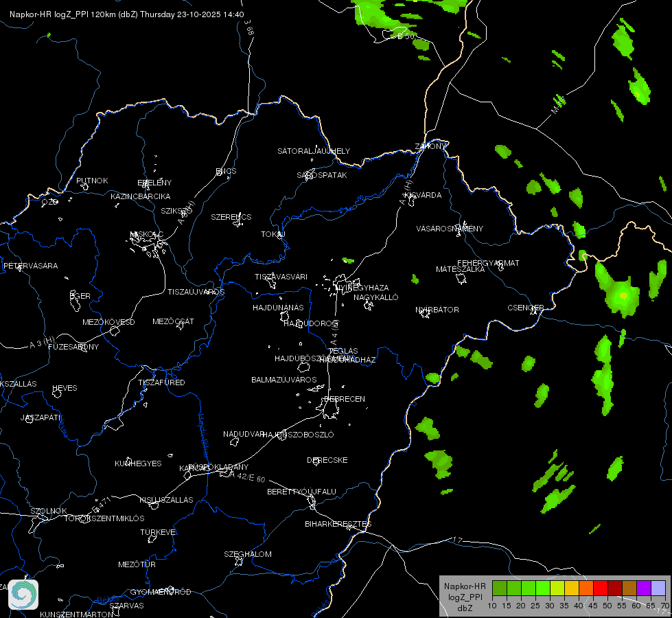This screenshot has height=618, width=672.
Task: Click the SZERENCS town label
Action: pos(231,217)
